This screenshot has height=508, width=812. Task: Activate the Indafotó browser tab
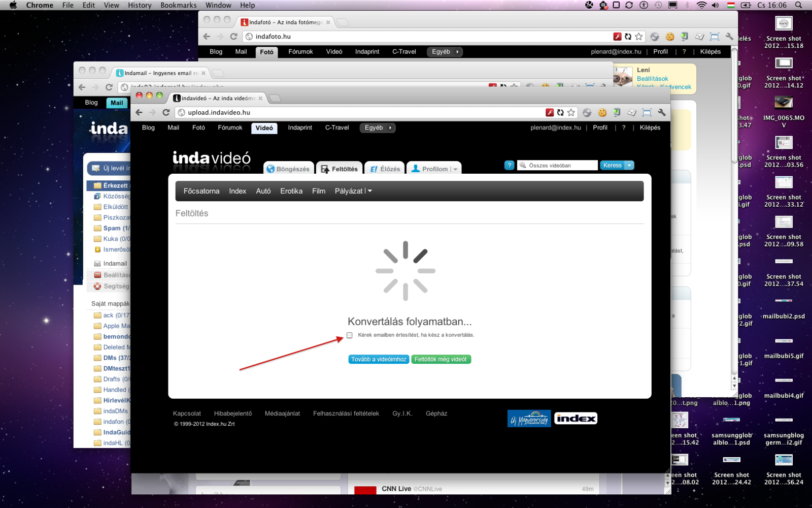[x=285, y=22]
